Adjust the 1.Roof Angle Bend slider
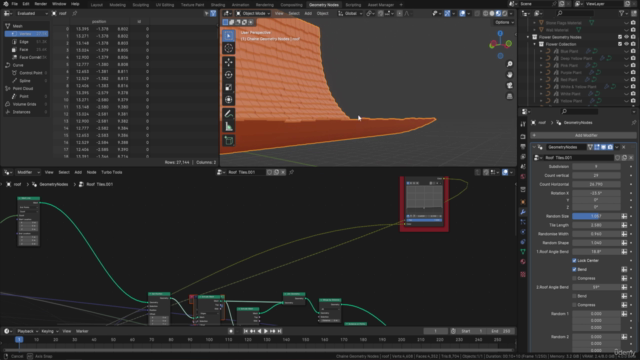This screenshot has width=640, height=360. click(596, 252)
